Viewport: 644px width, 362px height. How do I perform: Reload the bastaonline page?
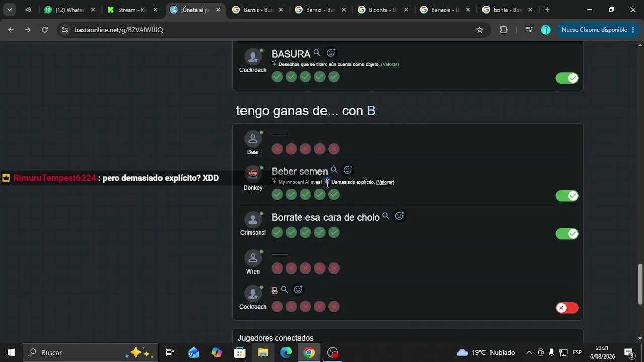click(45, 30)
